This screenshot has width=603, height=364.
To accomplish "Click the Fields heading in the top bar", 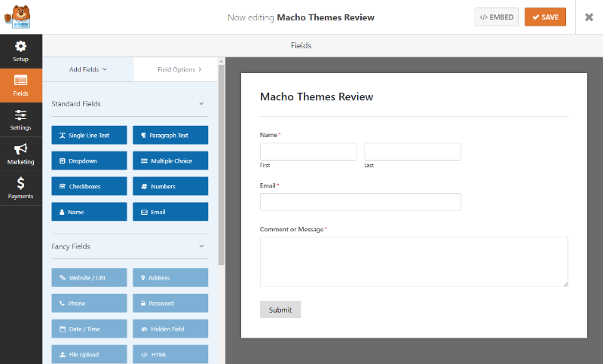I will pyautogui.click(x=301, y=45).
